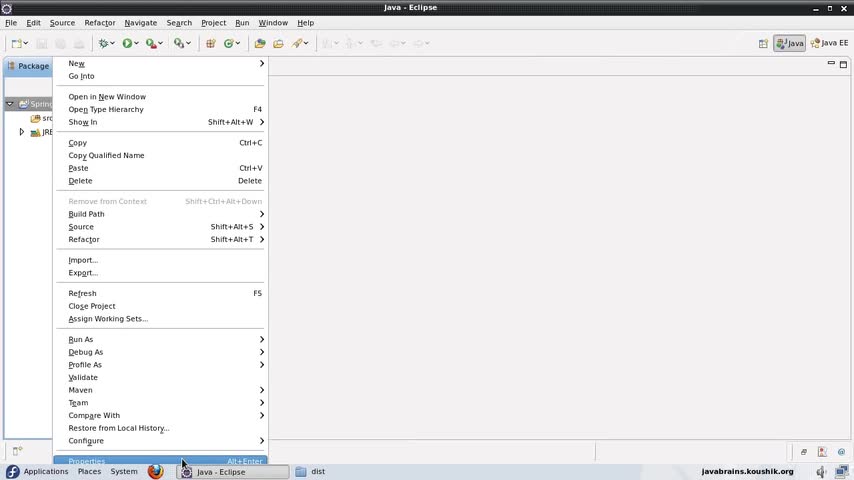The image size is (854, 480).
Task: Open the New wizard dropdown arrow
Action: pyautogui.click(x=26, y=43)
